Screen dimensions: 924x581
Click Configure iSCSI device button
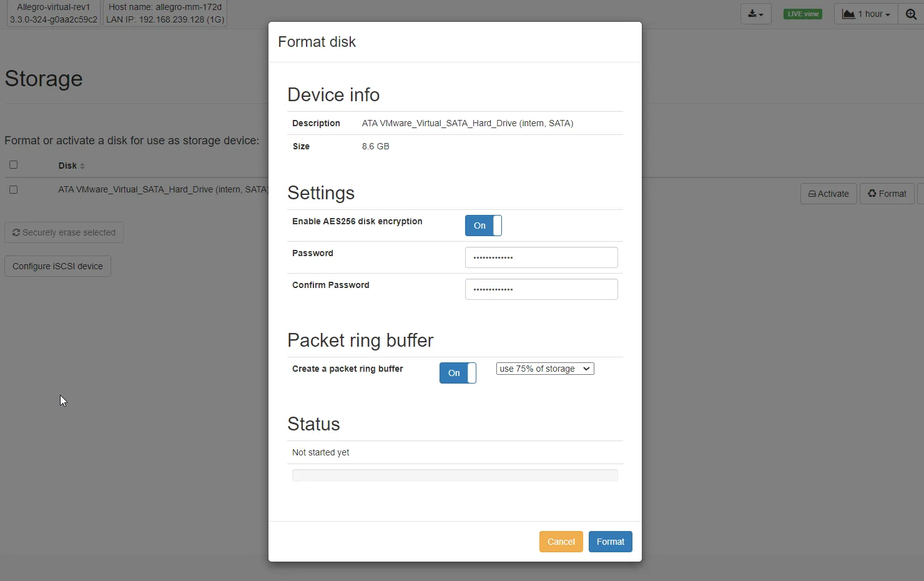tap(57, 266)
